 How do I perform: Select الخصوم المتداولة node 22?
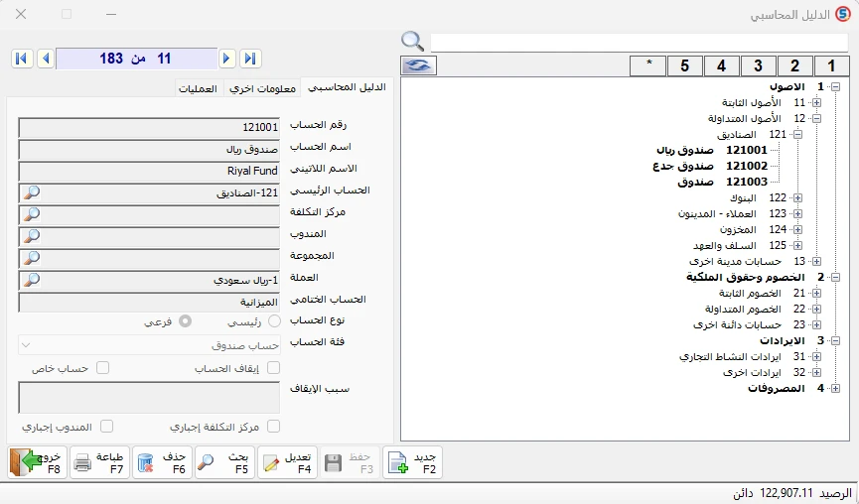(755, 310)
